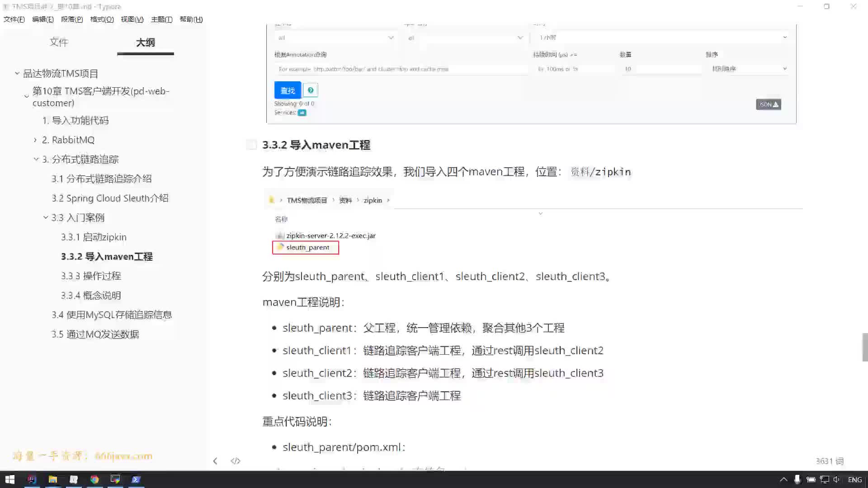This screenshot has width=868, height=488.
Task: Collapse the 3.3 入门案例 outline node
Action: pos(45,217)
